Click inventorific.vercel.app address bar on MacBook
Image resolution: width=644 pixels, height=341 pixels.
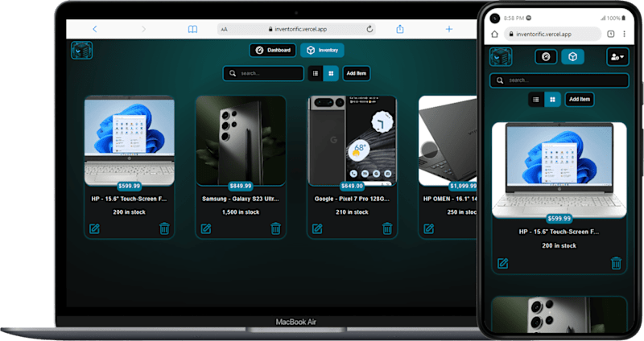pos(296,29)
